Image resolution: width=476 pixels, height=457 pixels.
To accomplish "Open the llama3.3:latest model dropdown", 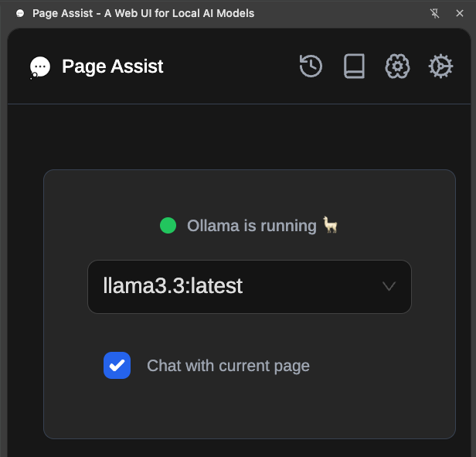I will point(250,287).
